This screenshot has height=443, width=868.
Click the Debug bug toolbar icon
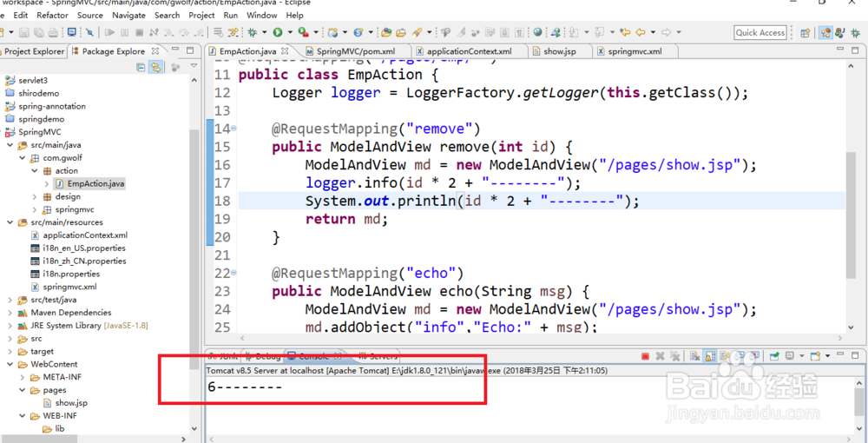tap(252, 32)
